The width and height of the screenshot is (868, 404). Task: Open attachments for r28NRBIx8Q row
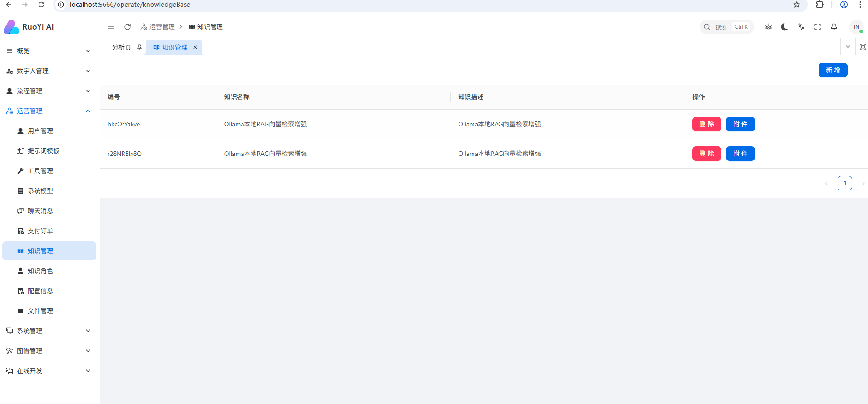pos(740,154)
